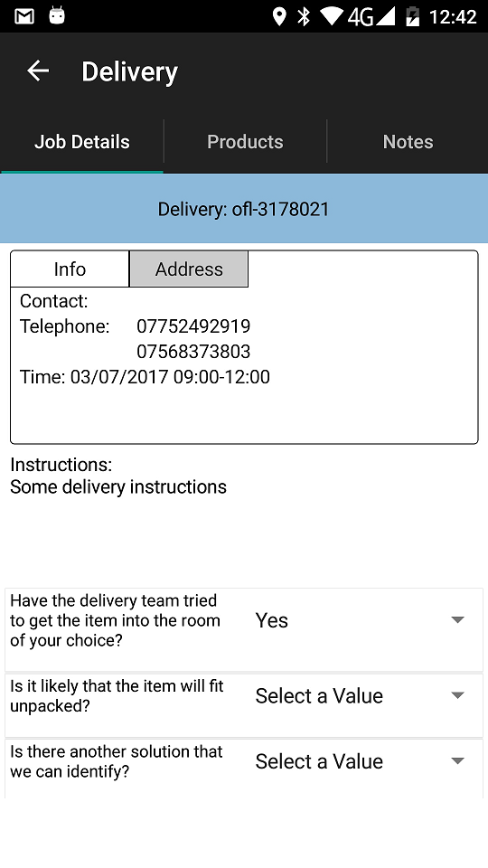Select the Job Details tab
This screenshot has height=868, width=488.
coord(82,142)
